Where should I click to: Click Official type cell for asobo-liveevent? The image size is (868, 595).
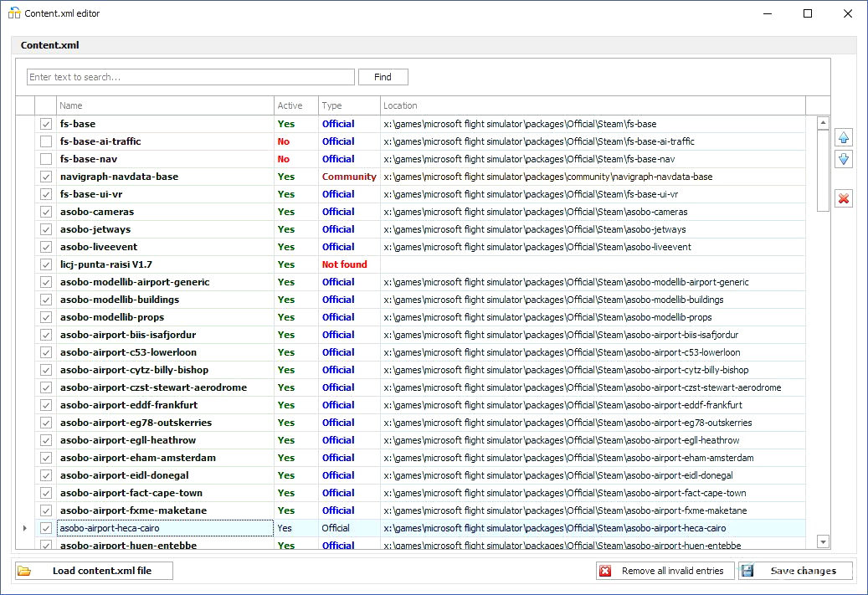pos(349,247)
